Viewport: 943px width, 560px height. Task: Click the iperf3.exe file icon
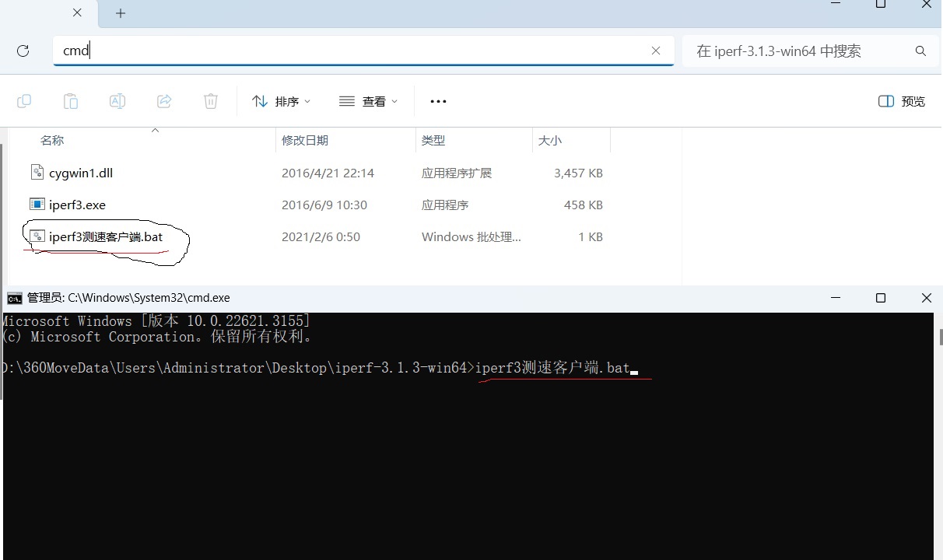click(37, 204)
